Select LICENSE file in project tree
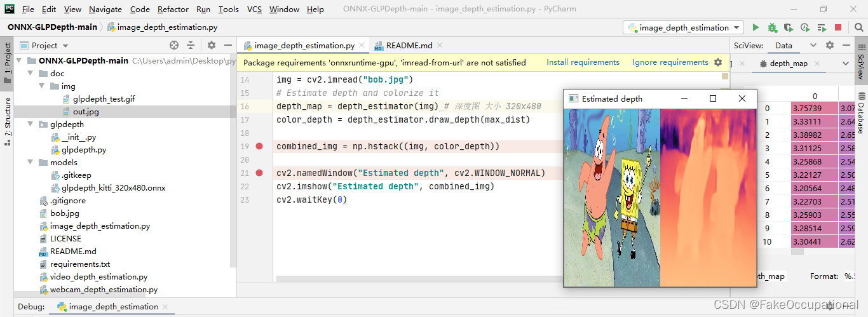868x317 pixels. click(65, 239)
